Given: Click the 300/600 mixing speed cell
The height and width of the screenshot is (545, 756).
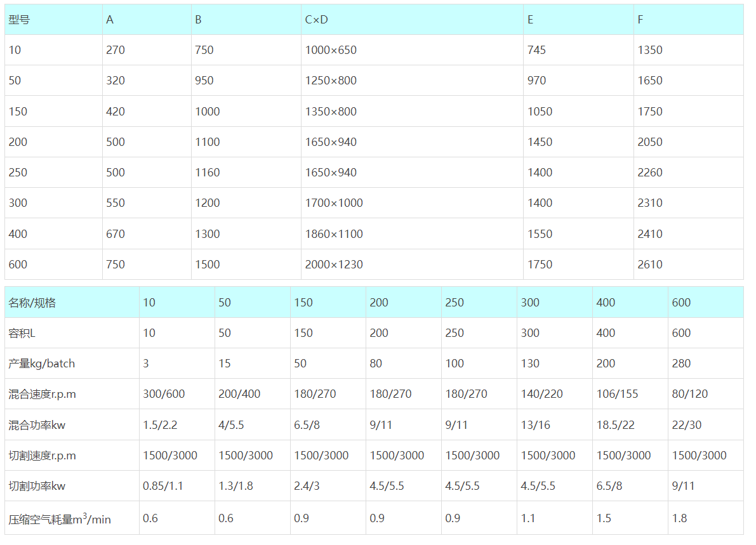Looking at the screenshot, I should [164, 394].
